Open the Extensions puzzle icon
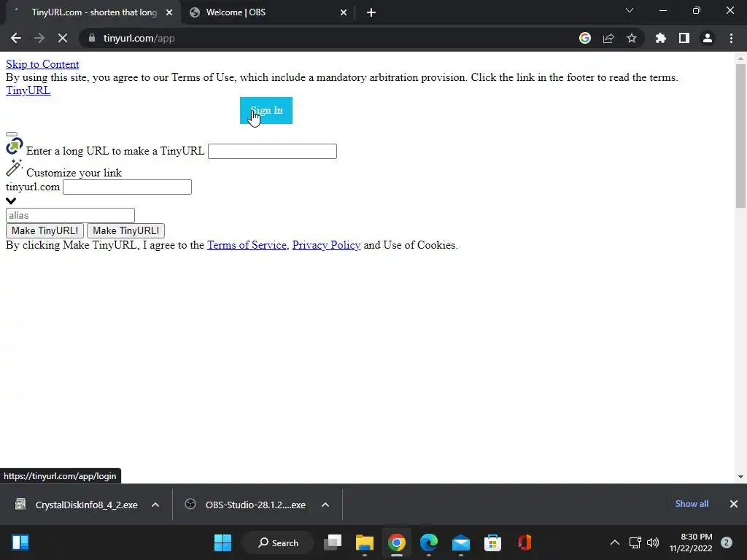747x560 pixels. click(x=661, y=38)
